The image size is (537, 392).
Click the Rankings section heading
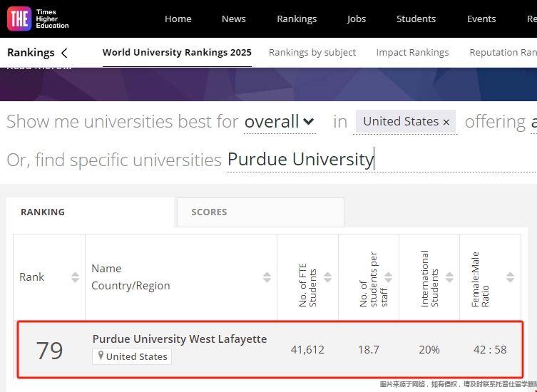31,53
